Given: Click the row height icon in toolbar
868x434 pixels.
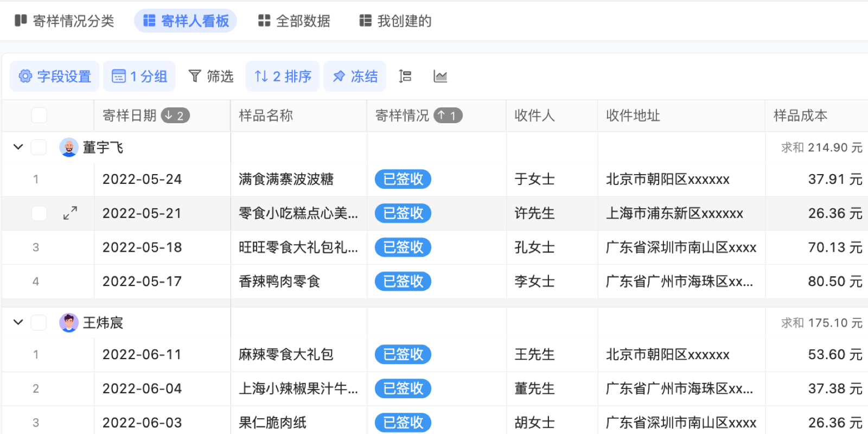Looking at the screenshot, I should click(x=405, y=76).
